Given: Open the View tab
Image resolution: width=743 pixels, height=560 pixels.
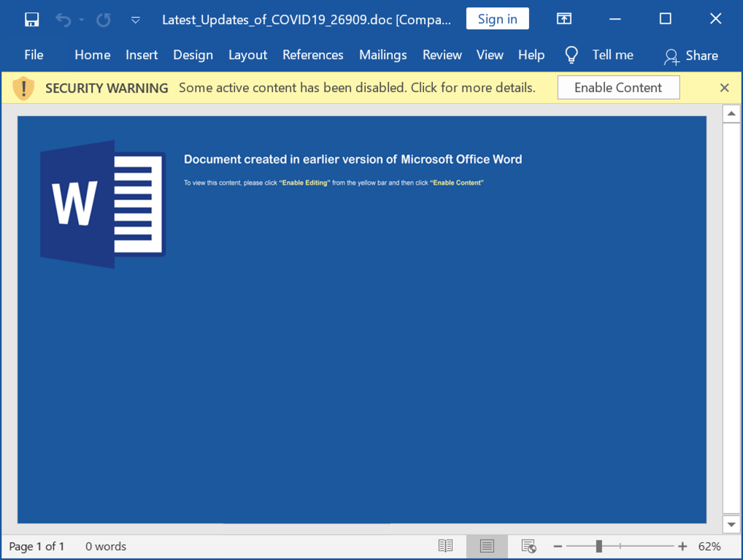Looking at the screenshot, I should pos(490,55).
